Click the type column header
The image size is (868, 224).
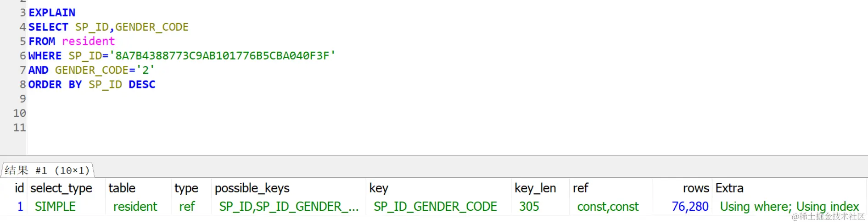pos(186,188)
